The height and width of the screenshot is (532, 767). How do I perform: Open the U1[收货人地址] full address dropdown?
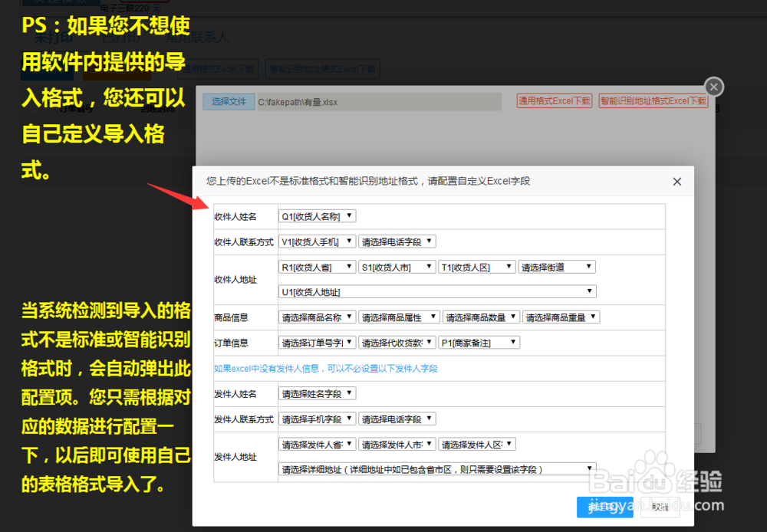coord(436,291)
